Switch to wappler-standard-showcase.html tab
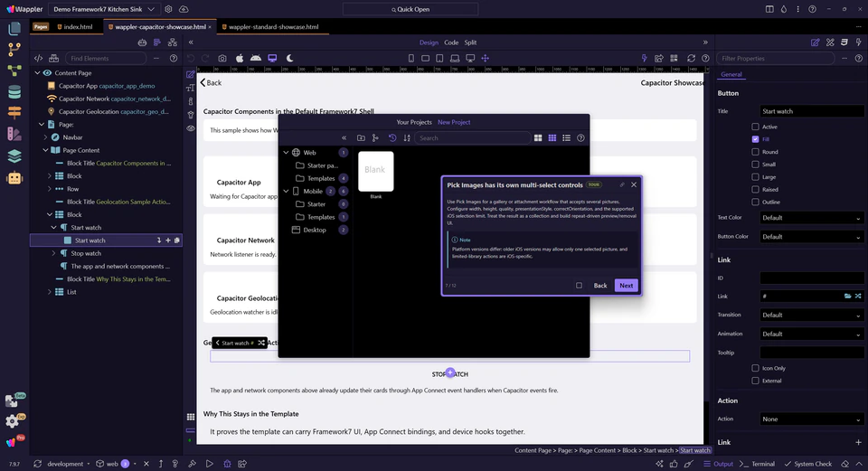 pyautogui.click(x=270, y=27)
